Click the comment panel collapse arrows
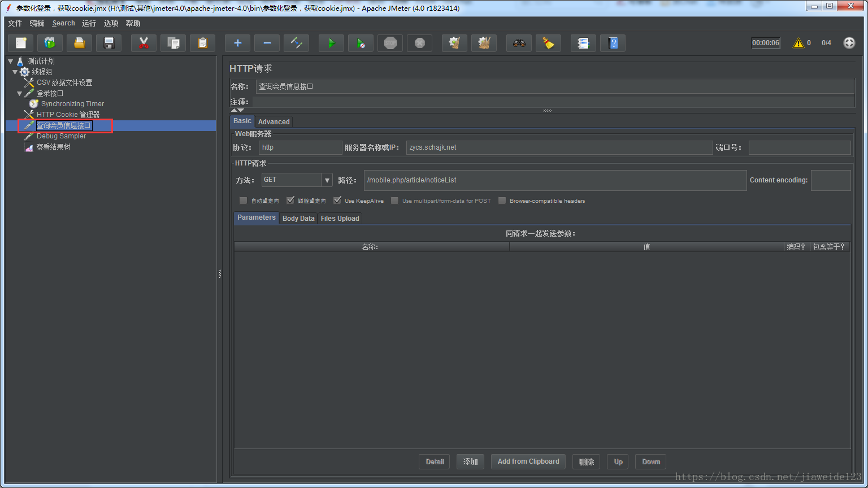The height and width of the screenshot is (488, 868). (237, 110)
